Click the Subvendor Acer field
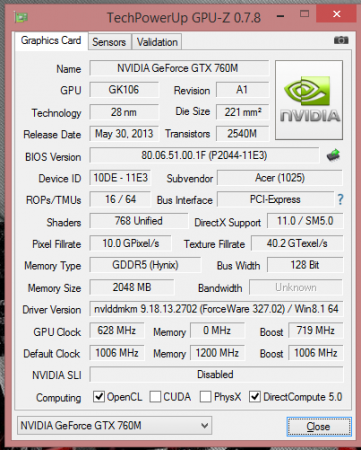This screenshot has height=450, width=361. point(280,178)
